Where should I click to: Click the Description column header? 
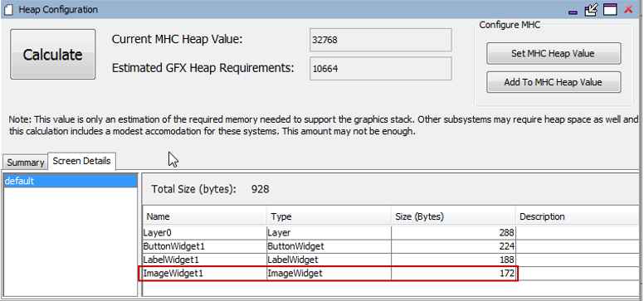point(577,216)
